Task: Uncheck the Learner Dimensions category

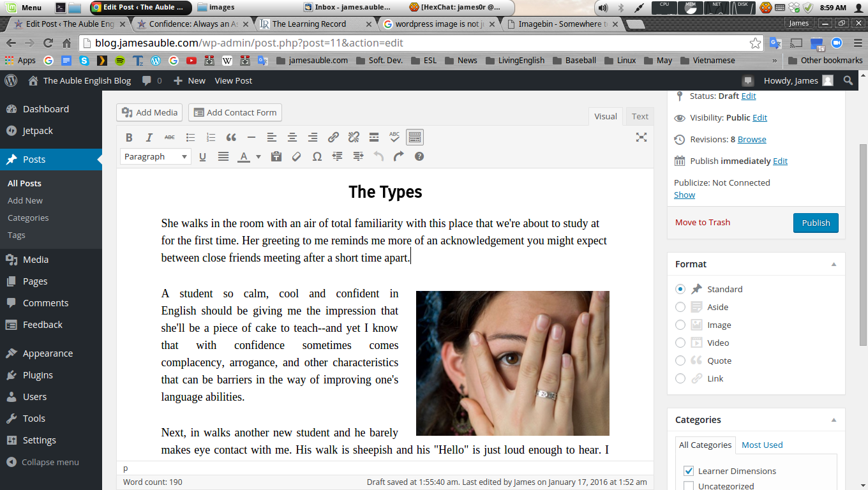Action: (x=689, y=471)
